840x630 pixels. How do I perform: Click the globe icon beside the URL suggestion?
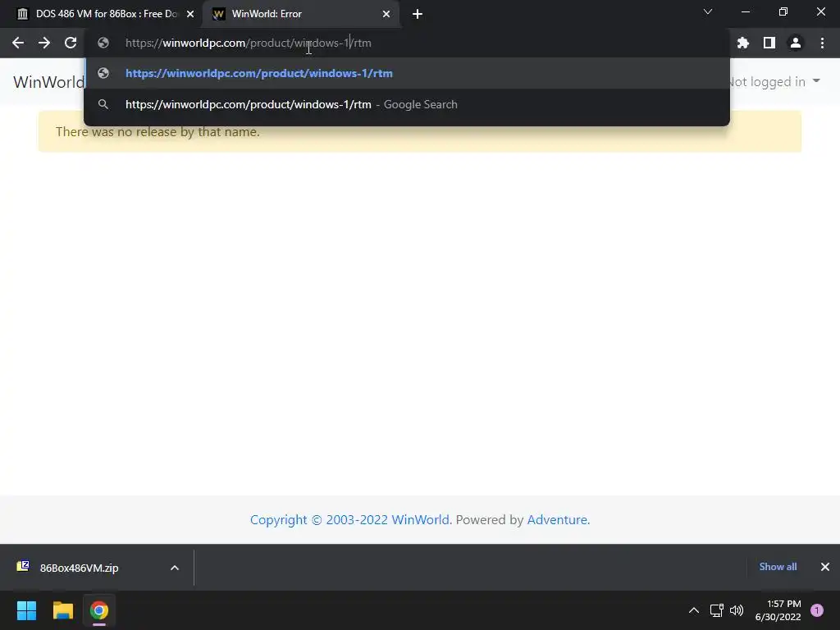[103, 73]
